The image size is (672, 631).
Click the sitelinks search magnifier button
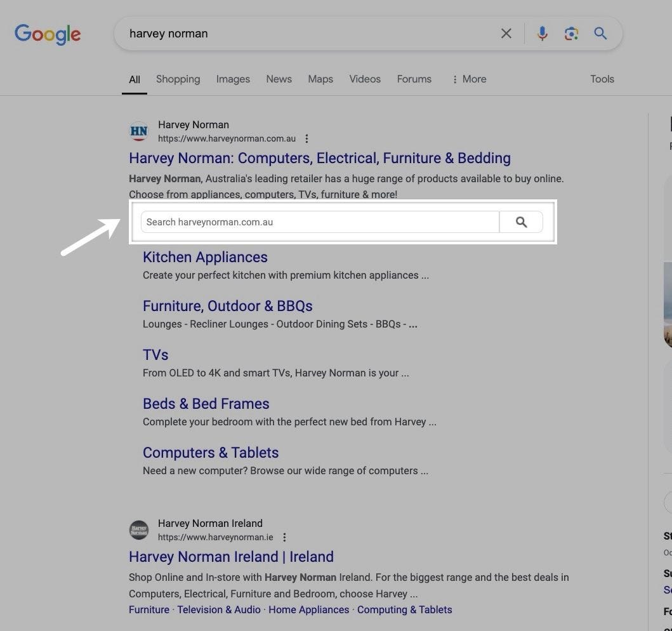pos(521,222)
